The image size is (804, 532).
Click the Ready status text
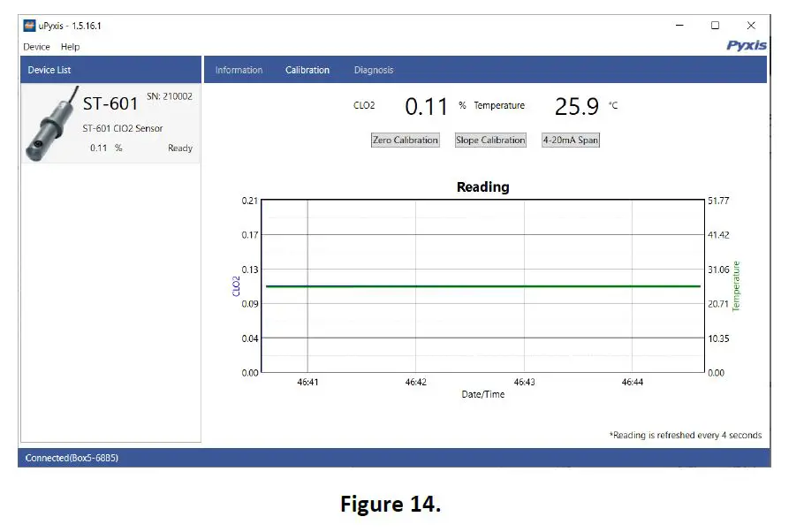point(180,148)
